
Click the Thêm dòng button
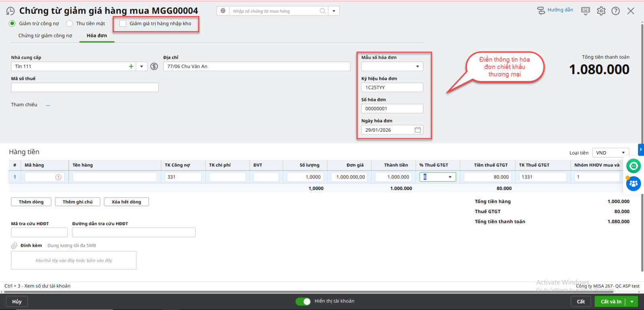pos(31,202)
